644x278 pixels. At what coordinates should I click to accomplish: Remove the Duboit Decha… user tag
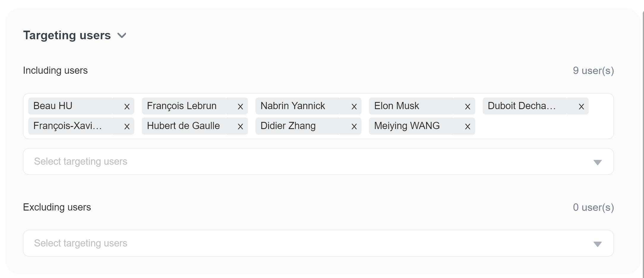click(x=581, y=106)
